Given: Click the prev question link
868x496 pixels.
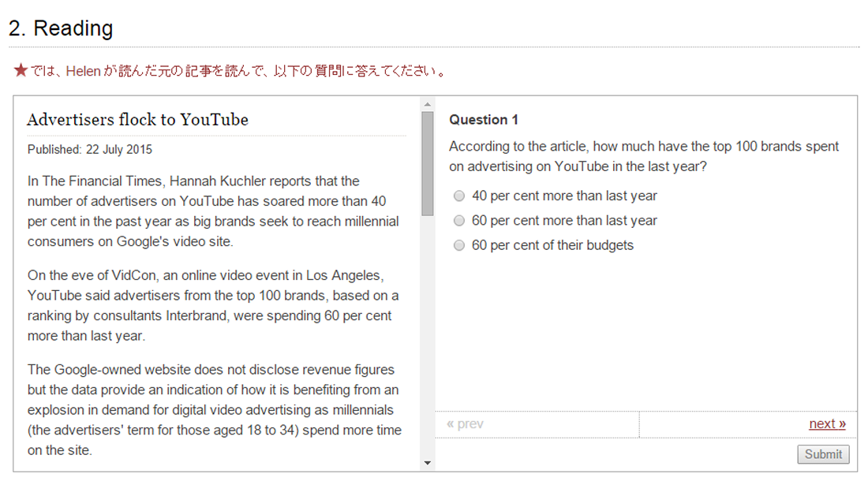Looking at the screenshot, I should 465,423.
